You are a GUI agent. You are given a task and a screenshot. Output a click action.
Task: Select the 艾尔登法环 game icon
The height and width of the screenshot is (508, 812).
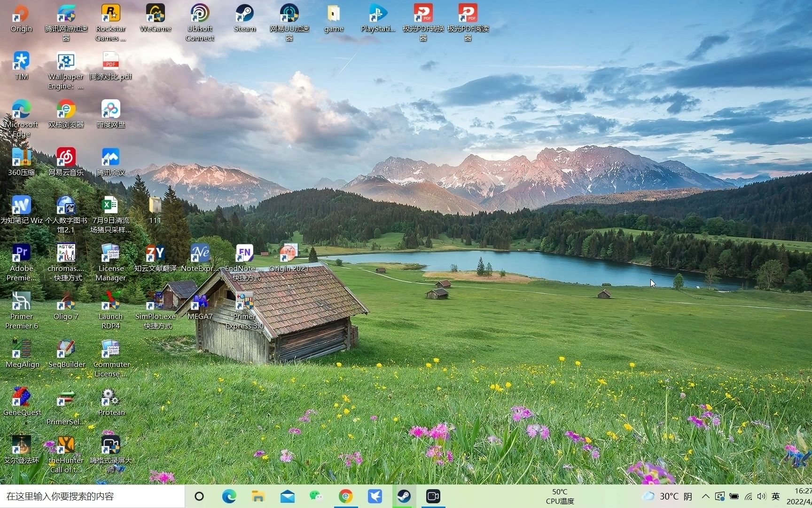(x=21, y=450)
